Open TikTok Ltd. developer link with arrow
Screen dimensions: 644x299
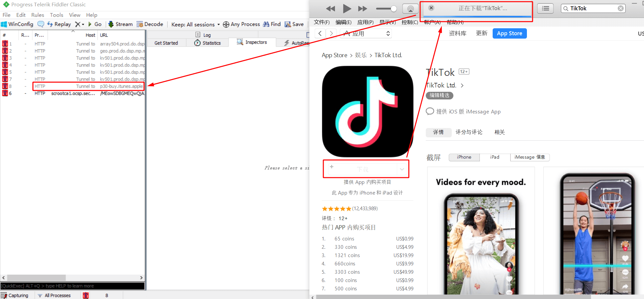[445, 85]
